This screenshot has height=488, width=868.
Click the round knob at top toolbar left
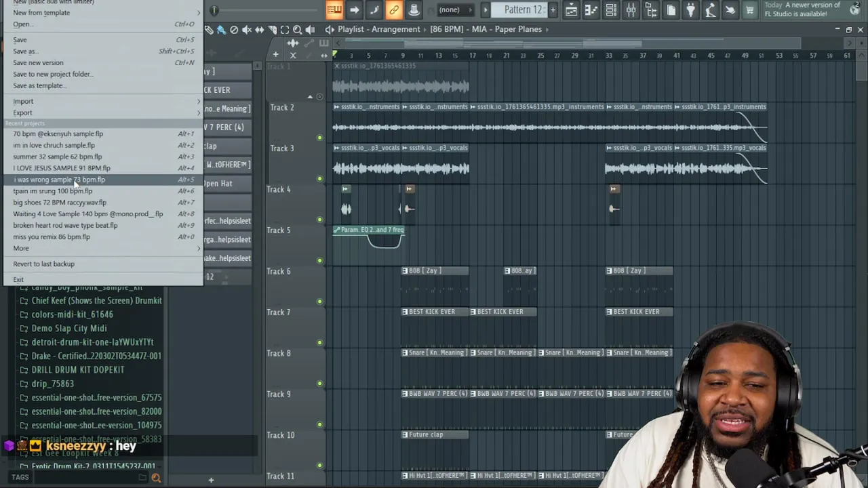point(214,11)
